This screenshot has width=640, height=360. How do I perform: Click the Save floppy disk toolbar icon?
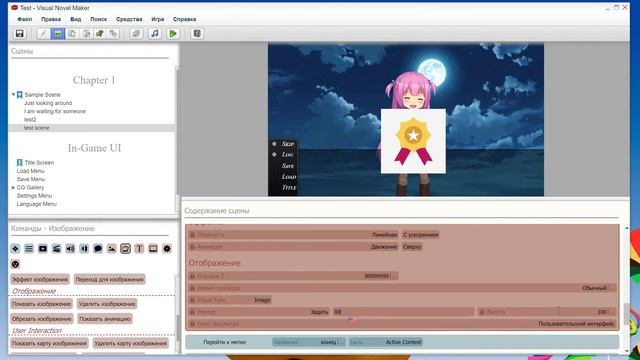20,33
